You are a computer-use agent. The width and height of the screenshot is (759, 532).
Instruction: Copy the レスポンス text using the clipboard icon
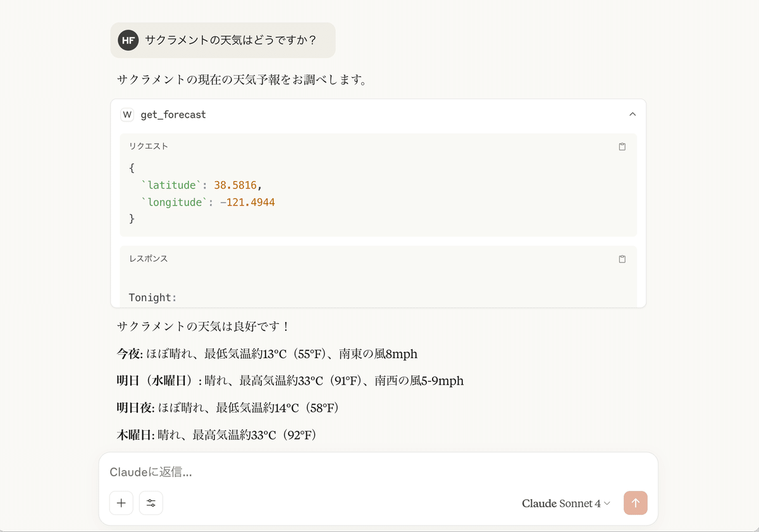[622, 259]
